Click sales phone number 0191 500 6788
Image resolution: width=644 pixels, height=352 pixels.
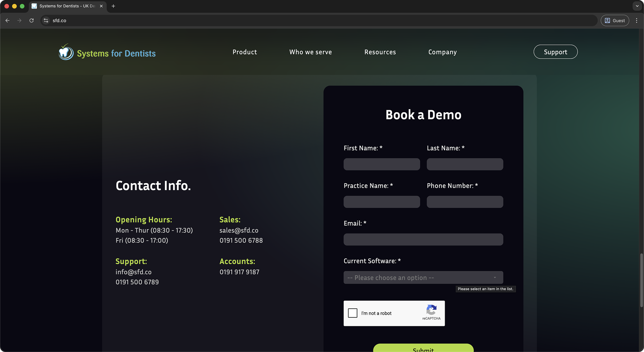click(241, 240)
